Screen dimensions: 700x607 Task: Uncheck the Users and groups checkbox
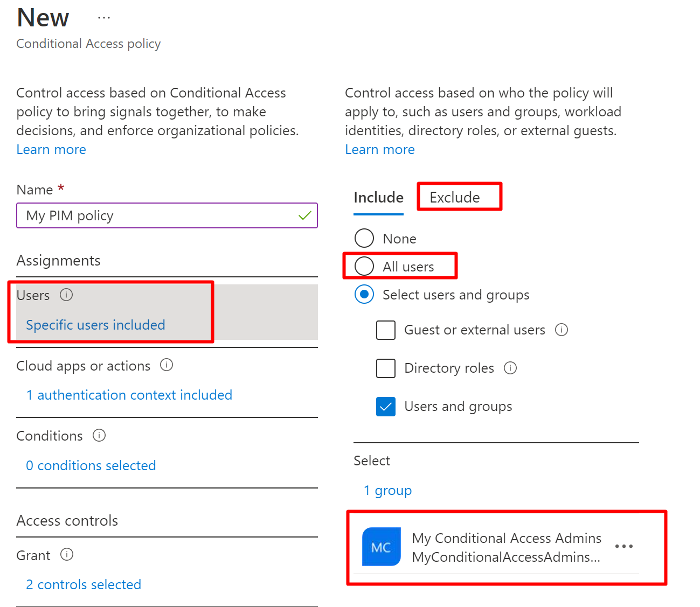(386, 407)
